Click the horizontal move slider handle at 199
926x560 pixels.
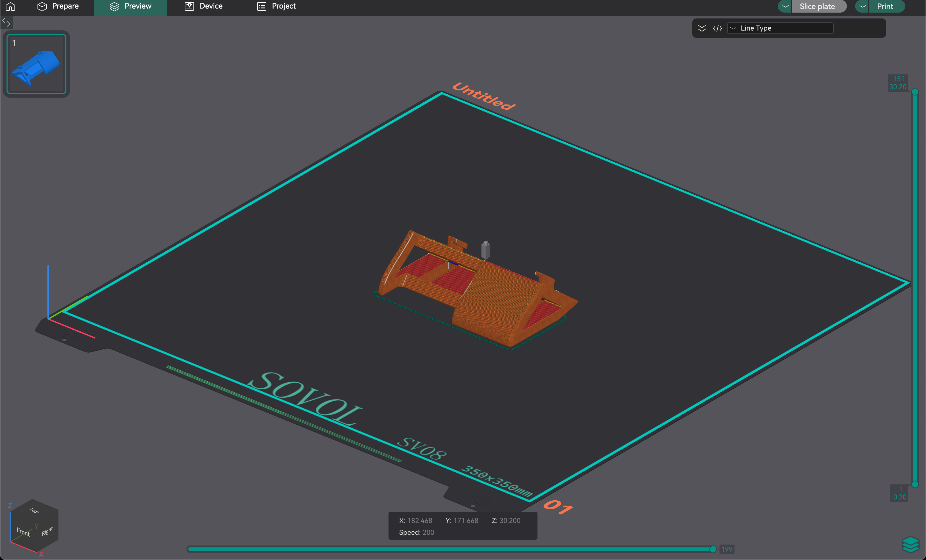[712, 550]
